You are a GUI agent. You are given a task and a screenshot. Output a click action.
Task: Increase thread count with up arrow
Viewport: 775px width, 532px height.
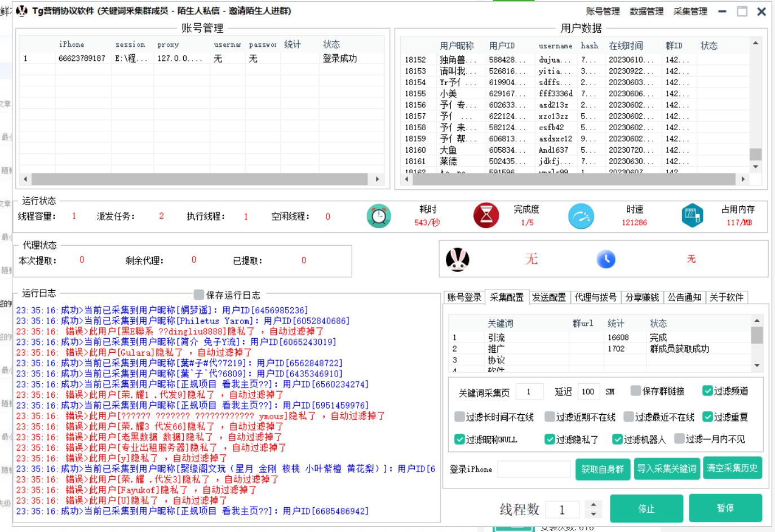point(593,505)
